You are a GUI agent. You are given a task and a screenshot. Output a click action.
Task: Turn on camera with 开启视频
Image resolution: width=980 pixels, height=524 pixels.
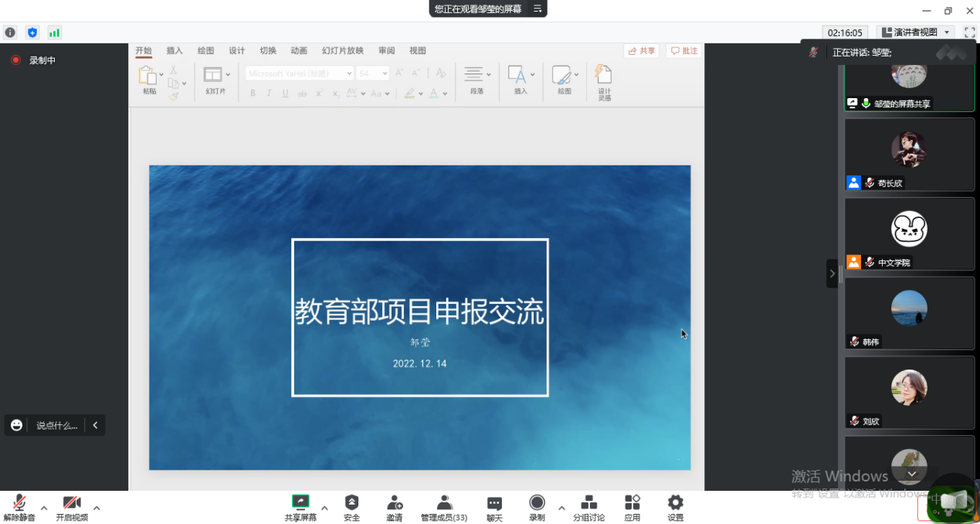coord(72,504)
